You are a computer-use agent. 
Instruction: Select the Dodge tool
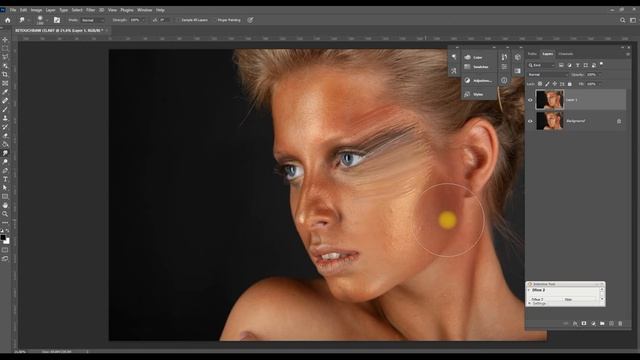click(x=5, y=162)
